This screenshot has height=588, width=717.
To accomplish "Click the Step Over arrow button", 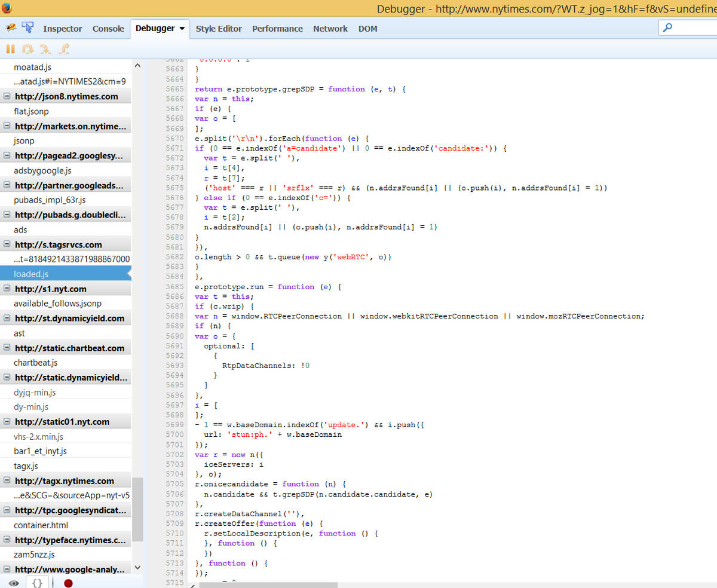I will click(27, 48).
